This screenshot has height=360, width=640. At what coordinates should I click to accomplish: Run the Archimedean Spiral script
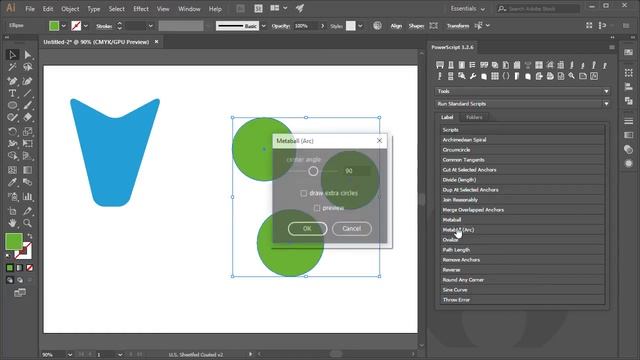point(522,140)
